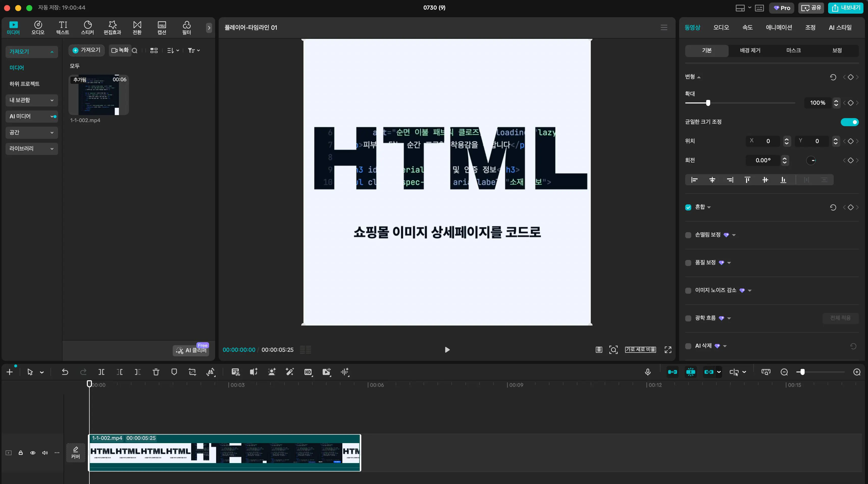The width and height of the screenshot is (868, 484).
Task: Click the 녹화 record button
Action: coord(120,50)
